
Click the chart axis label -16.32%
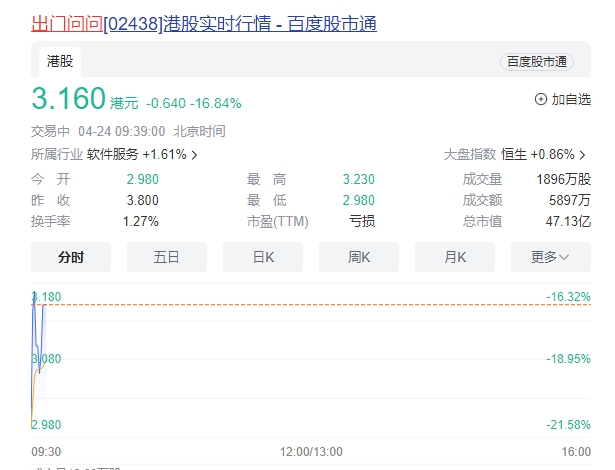pyautogui.click(x=568, y=297)
